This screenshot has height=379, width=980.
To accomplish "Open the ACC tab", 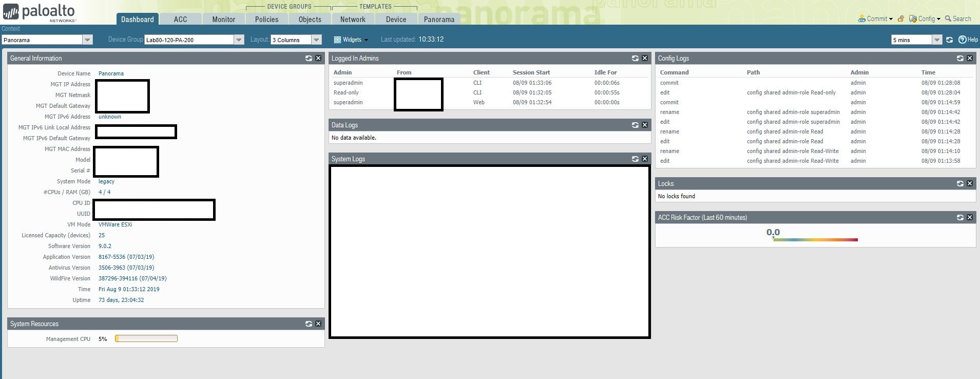I will coord(180,20).
